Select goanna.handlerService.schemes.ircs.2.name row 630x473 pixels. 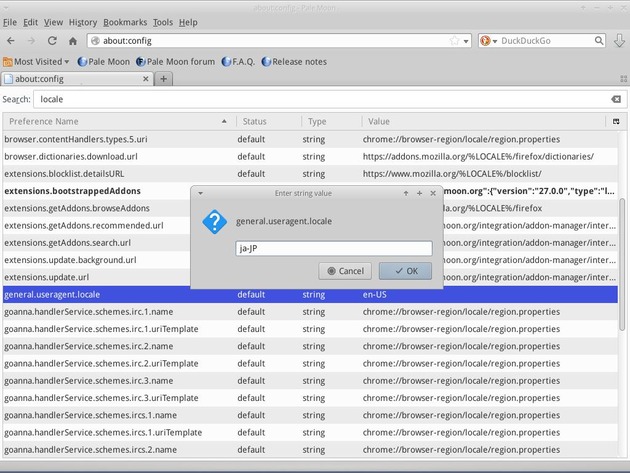click(310, 450)
